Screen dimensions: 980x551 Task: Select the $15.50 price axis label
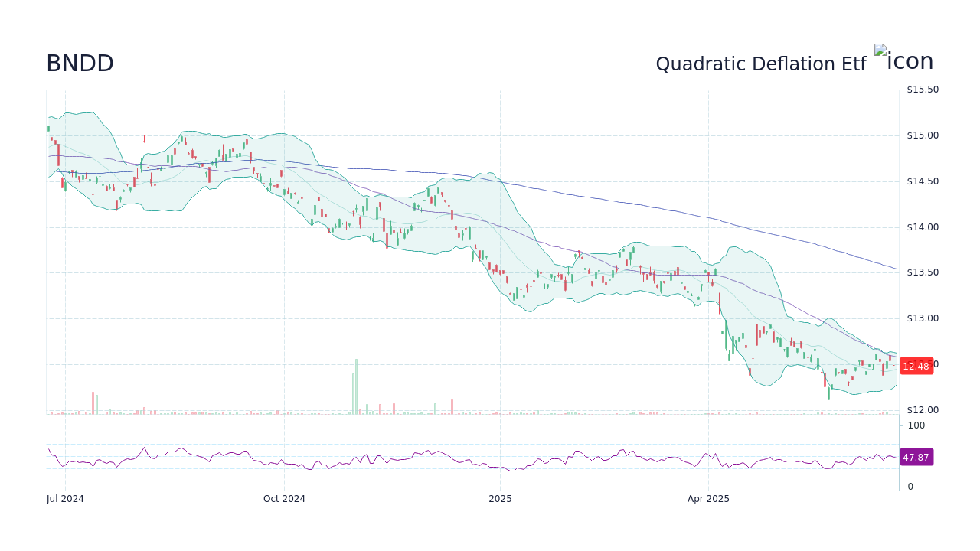coord(923,90)
